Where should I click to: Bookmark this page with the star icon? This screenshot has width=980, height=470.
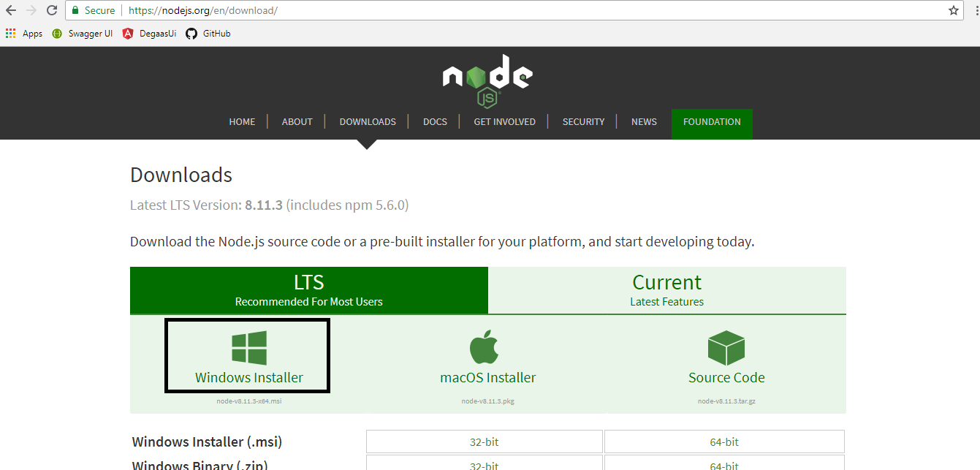953,10
